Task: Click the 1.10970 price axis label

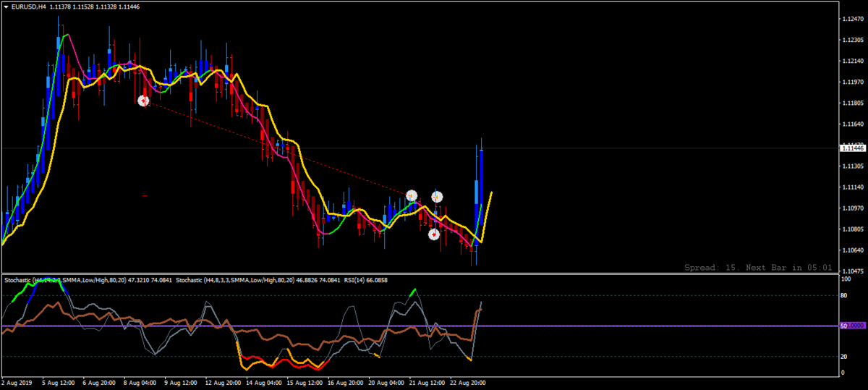Action: 854,208
